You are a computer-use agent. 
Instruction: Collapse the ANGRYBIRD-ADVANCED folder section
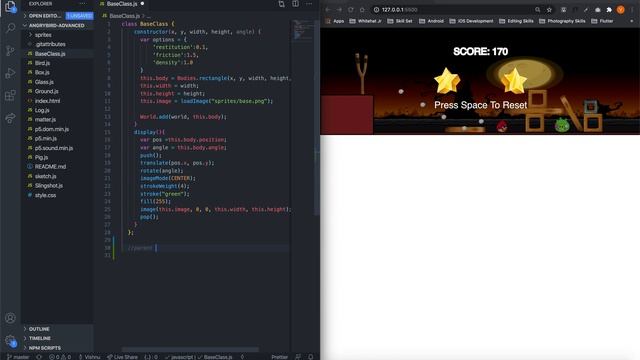coord(56,25)
